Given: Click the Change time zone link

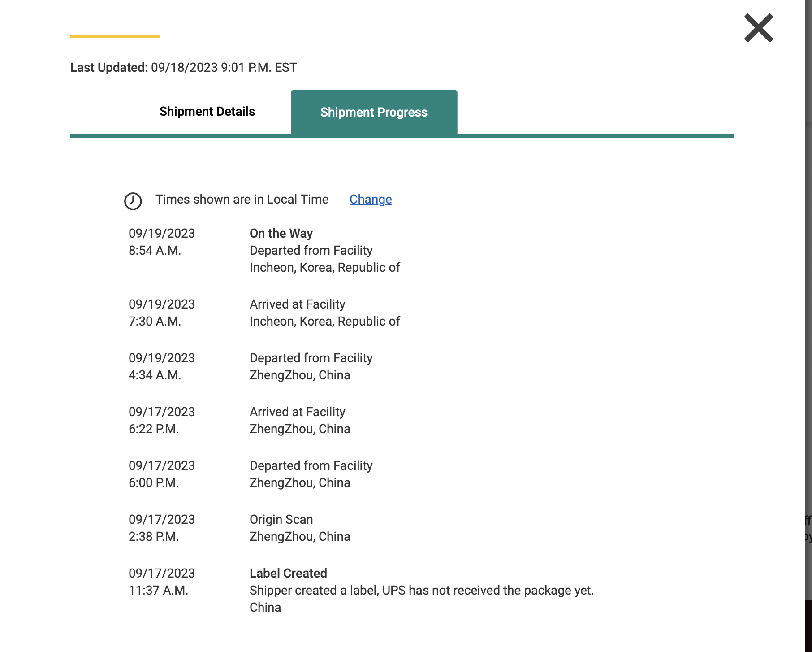Looking at the screenshot, I should 371,200.
